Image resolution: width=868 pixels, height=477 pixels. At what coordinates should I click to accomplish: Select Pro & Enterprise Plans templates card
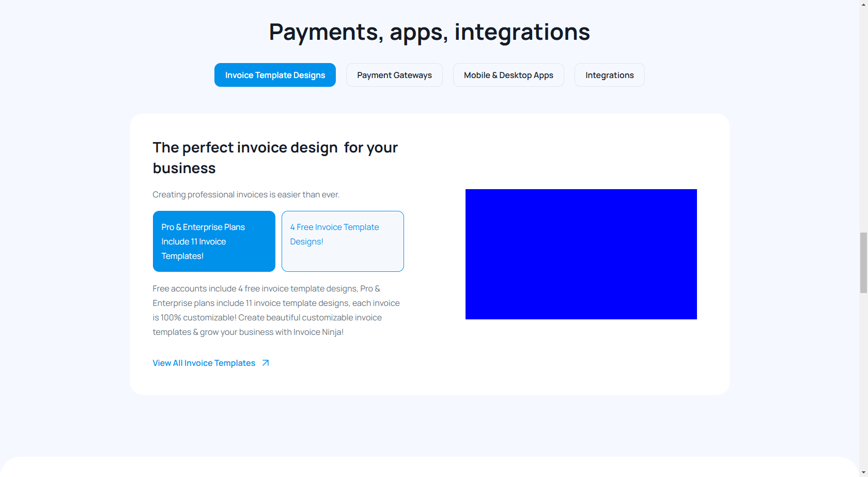[x=214, y=241]
